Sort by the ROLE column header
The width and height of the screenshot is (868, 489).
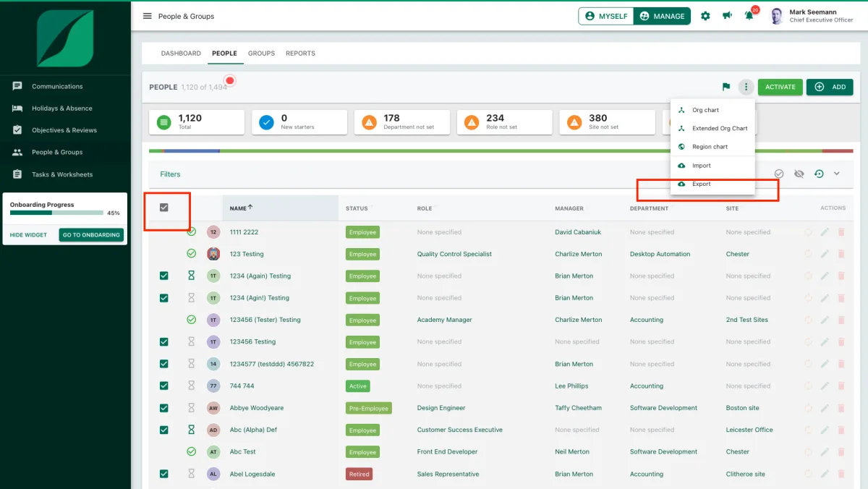pyautogui.click(x=425, y=208)
